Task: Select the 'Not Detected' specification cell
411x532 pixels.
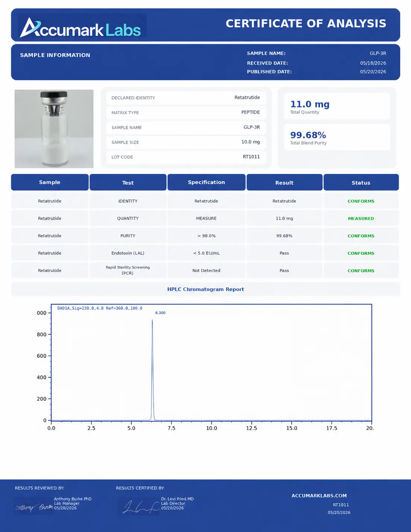Action: pyautogui.click(x=206, y=270)
